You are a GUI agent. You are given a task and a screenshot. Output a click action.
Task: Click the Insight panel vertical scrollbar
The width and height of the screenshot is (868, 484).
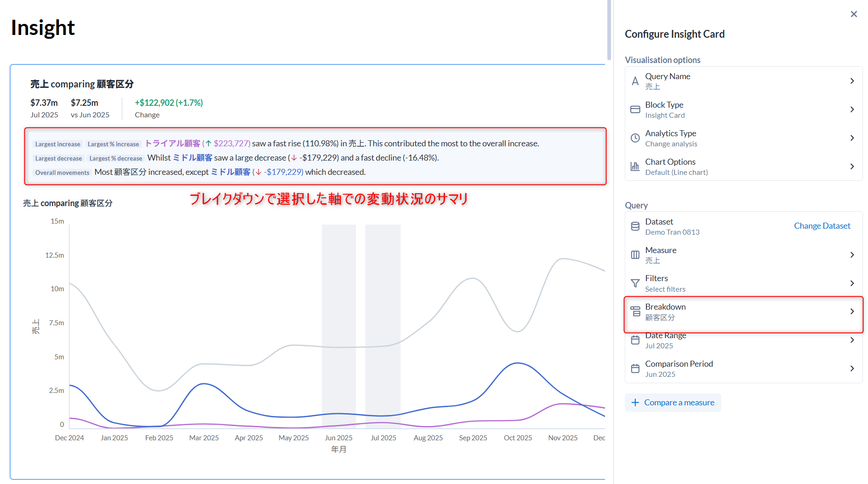coord(609,30)
